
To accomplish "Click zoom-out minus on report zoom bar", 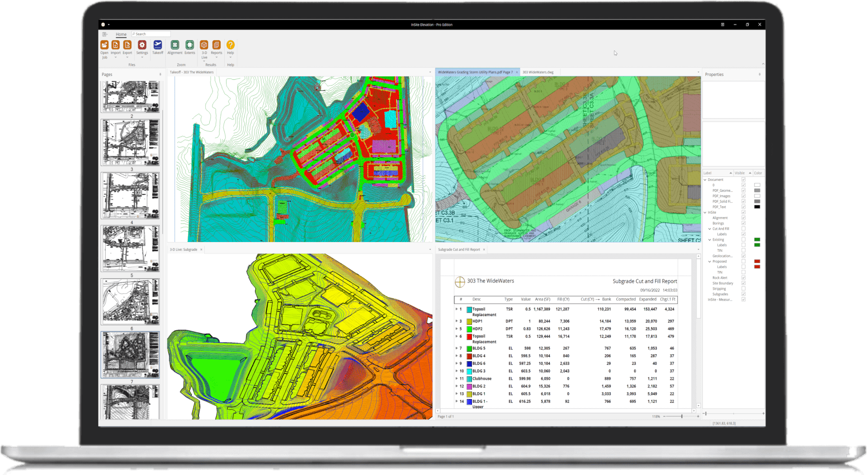I will click(x=664, y=416).
